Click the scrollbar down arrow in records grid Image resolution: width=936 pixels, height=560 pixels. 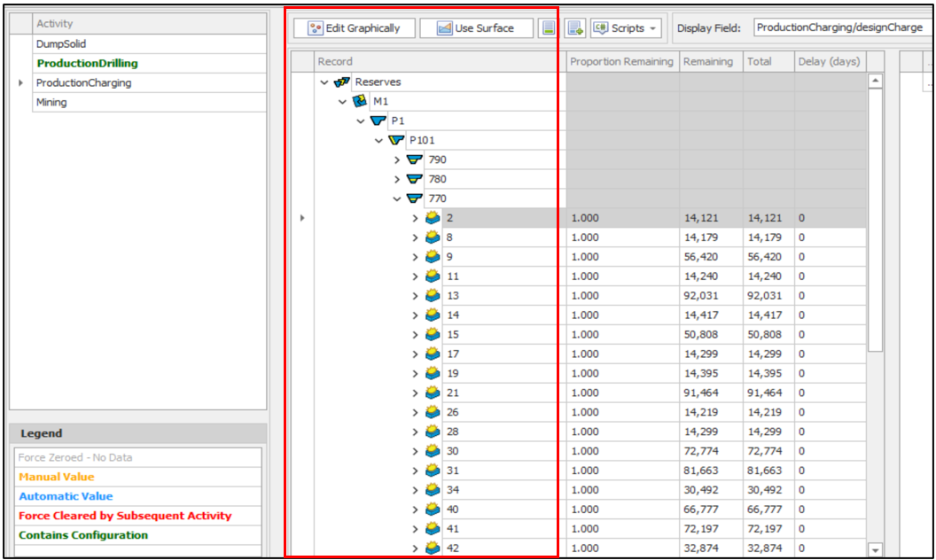pos(876,550)
